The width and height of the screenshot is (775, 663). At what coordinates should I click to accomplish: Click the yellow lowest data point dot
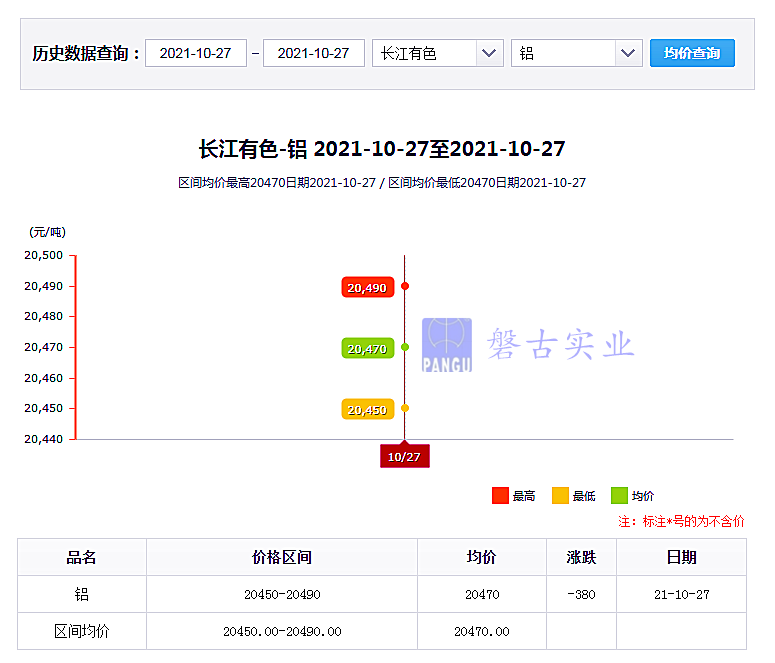click(405, 408)
